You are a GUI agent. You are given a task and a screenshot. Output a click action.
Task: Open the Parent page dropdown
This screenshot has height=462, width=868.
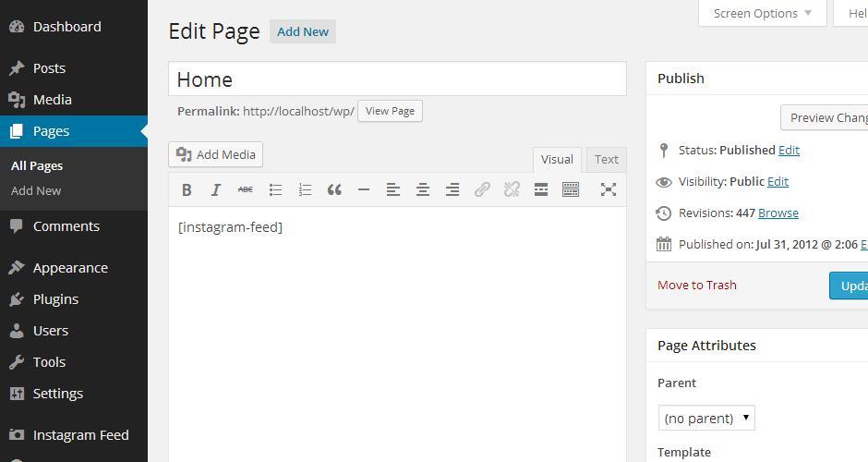706,418
